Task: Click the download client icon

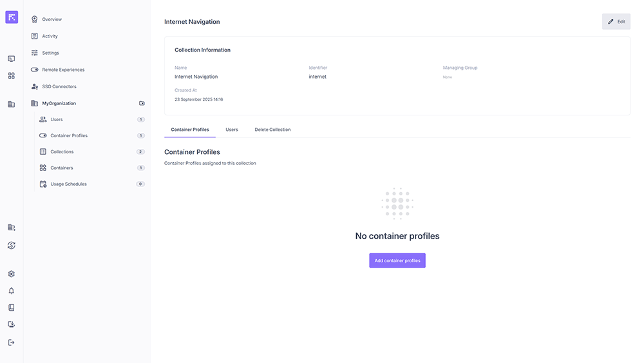Action: tap(11, 324)
